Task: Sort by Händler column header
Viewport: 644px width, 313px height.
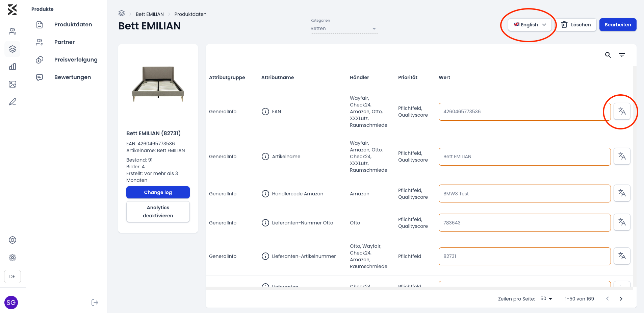Action: coord(359,77)
